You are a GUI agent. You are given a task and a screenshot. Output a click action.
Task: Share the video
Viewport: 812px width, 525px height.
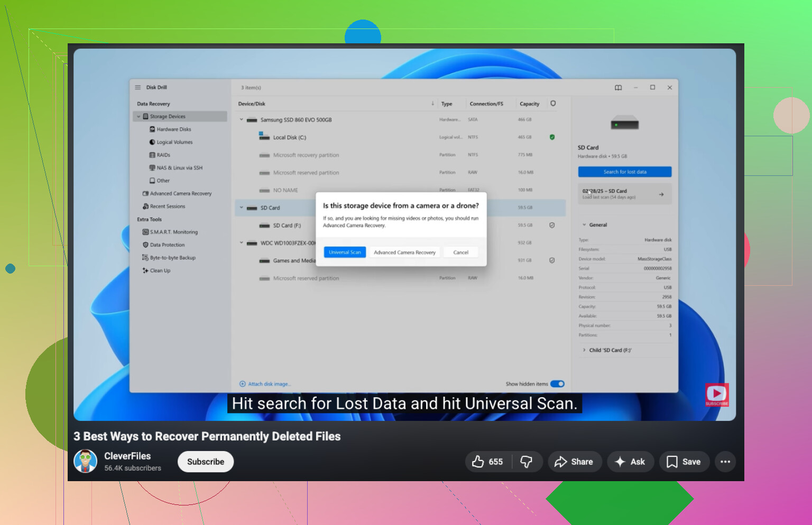pyautogui.click(x=574, y=462)
